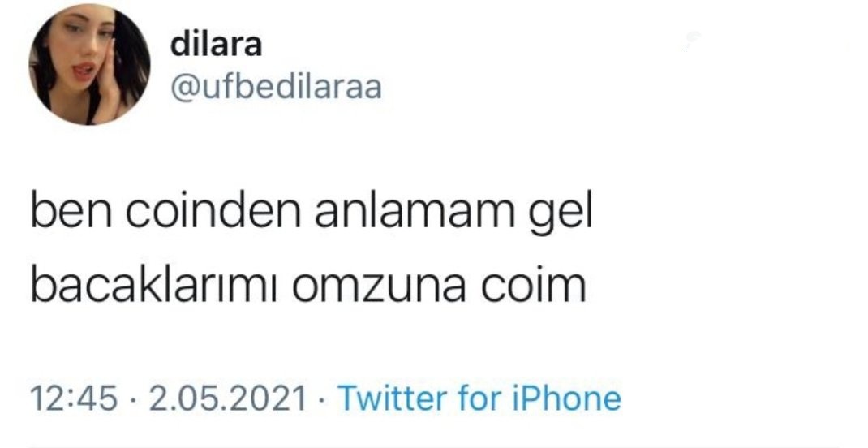
Task: Click the word gel in first line
Action: point(561,215)
